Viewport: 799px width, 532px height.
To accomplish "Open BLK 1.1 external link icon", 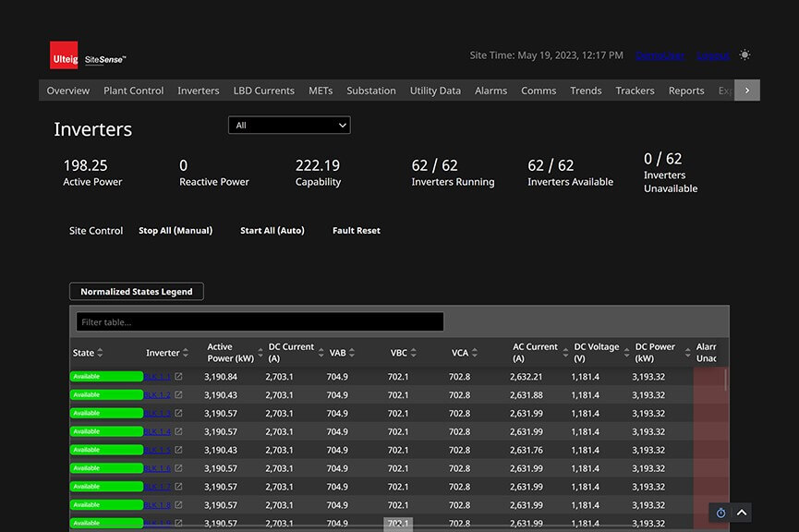I will (x=179, y=377).
